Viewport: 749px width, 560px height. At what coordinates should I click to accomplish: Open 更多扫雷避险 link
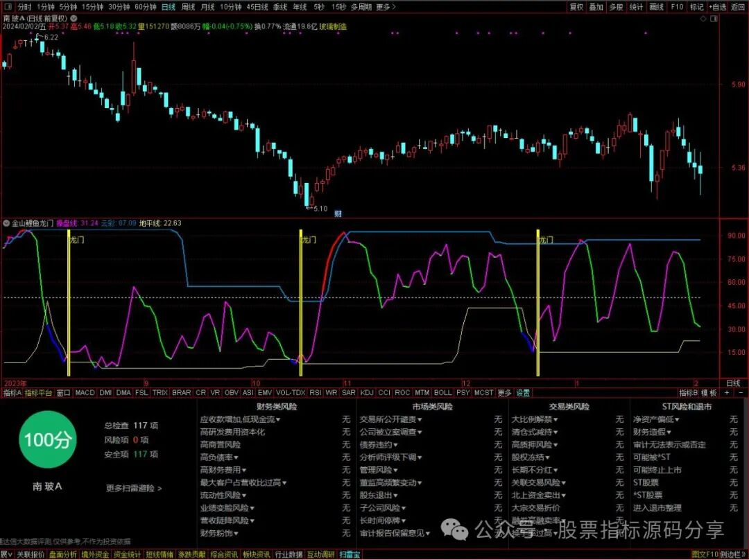pyautogui.click(x=134, y=488)
